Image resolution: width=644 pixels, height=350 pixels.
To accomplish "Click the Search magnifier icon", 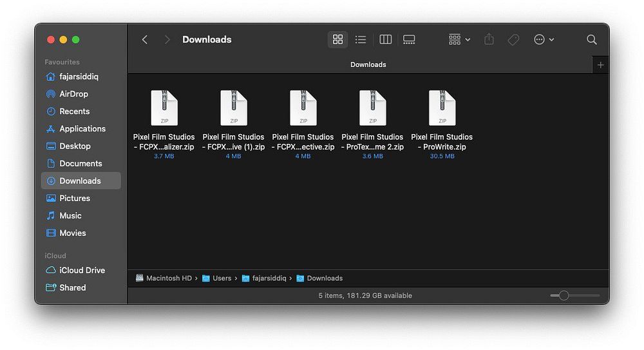I will click(x=591, y=39).
